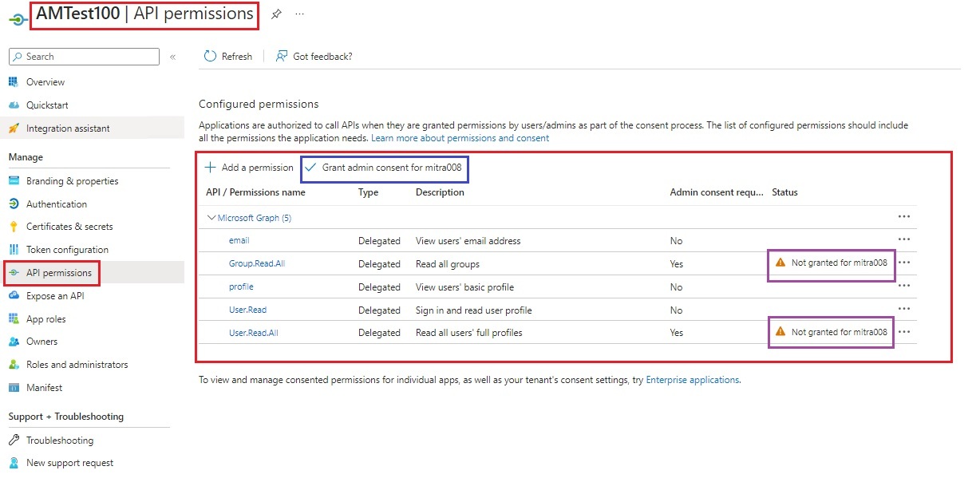The height and width of the screenshot is (490, 980).
Task: Open the Enterprise applications link
Action: tap(692, 380)
